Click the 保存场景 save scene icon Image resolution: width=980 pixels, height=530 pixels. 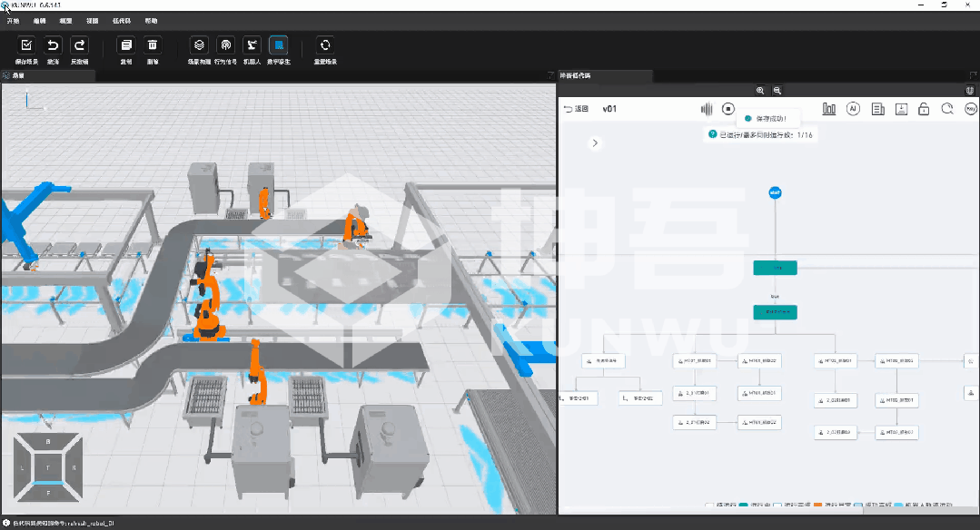click(x=26, y=45)
